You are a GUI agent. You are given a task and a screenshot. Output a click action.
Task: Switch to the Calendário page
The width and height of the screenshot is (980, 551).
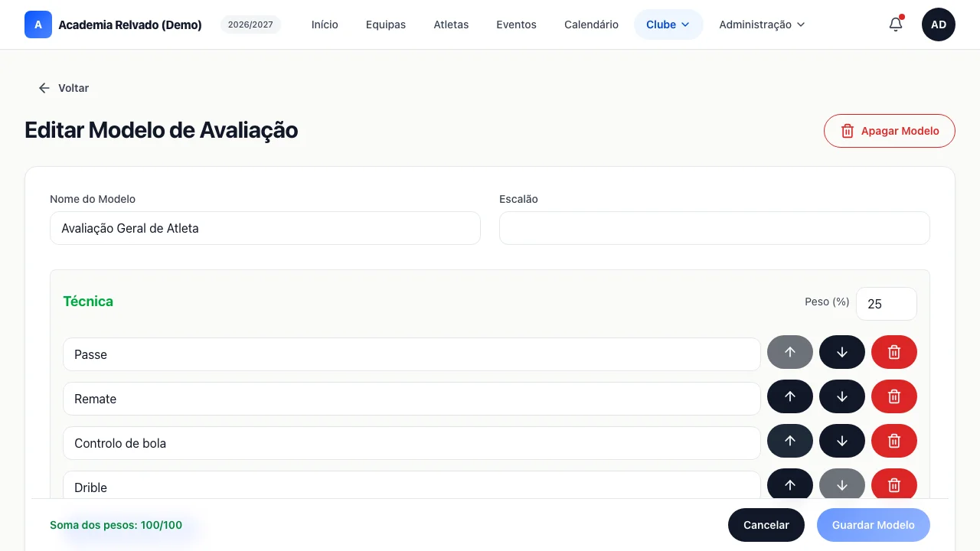pyautogui.click(x=591, y=24)
